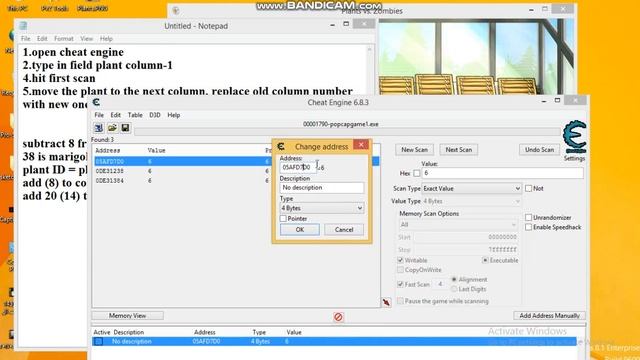Open the Scan Type Exact Value dropdown

pyautogui.click(x=471, y=189)
